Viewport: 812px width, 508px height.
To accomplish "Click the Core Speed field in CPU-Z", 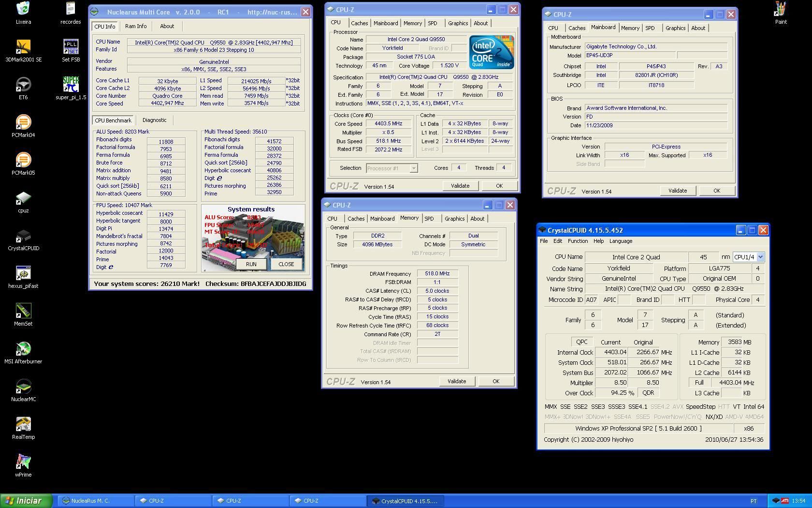I will tap(389, 124).
